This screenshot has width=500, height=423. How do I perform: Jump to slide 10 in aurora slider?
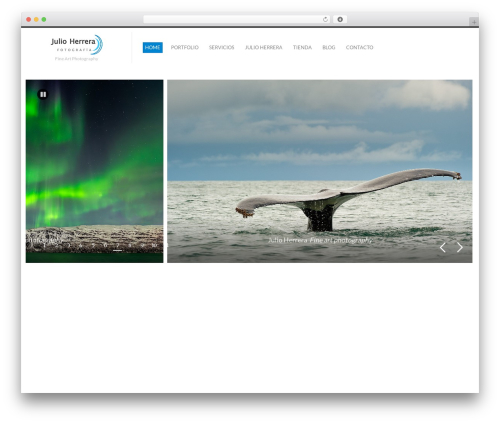coord(154,245)
